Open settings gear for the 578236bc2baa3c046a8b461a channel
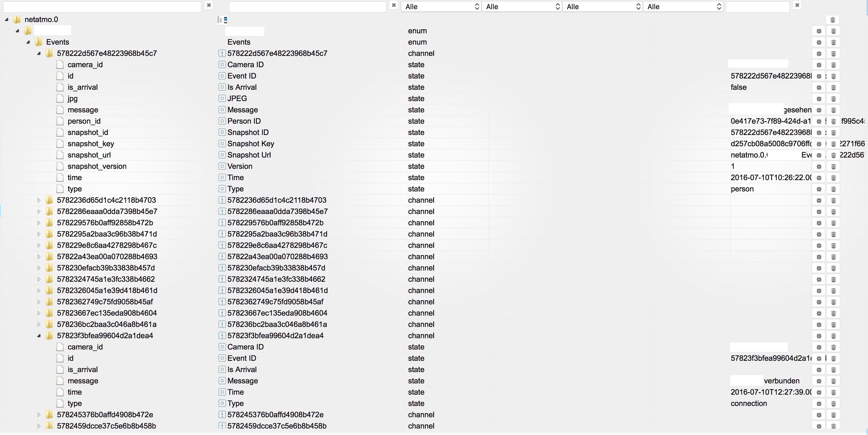Image resolution: width=868 pixels, height=435 pixels. tap(819, 325)
